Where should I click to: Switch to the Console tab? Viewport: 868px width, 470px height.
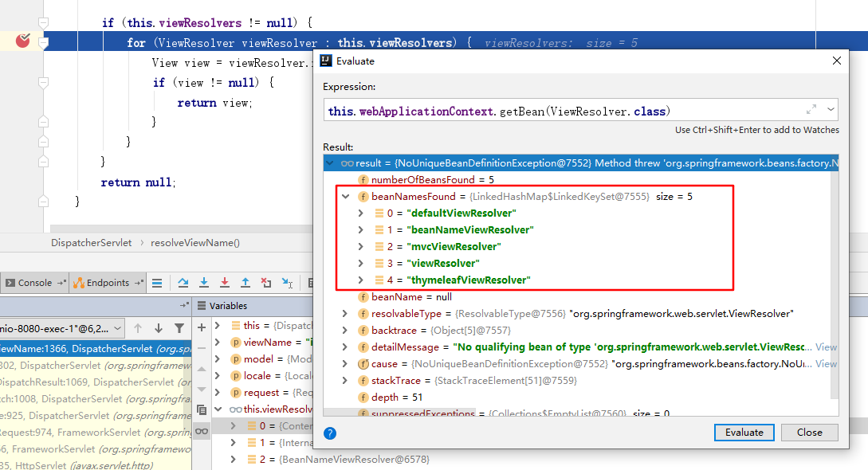(x=34, y=283)
